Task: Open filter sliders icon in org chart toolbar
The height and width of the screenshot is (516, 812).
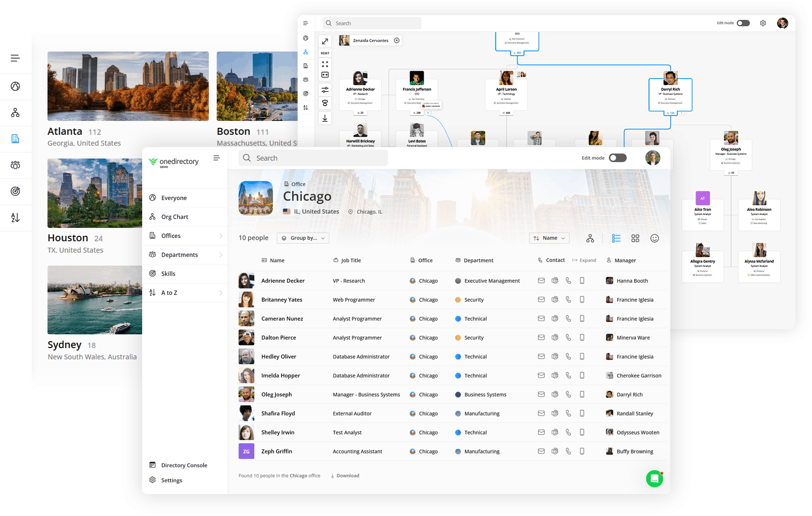Action: coord(325,90)
